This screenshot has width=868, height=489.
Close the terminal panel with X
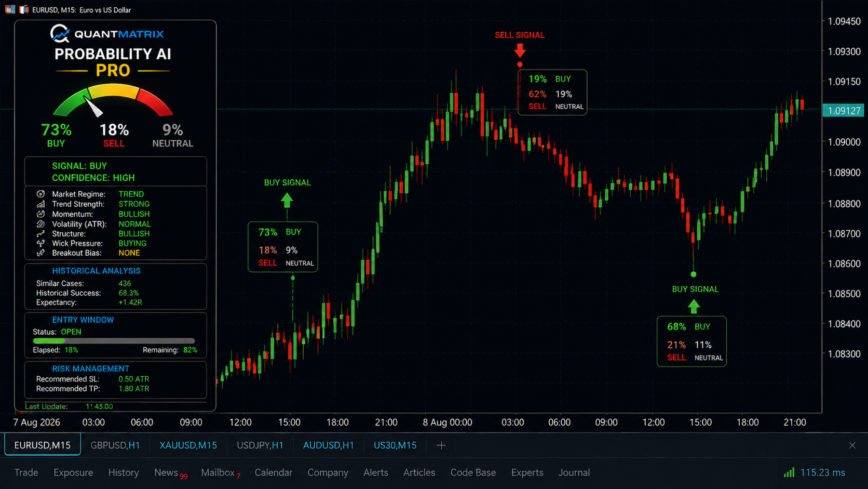852,445
